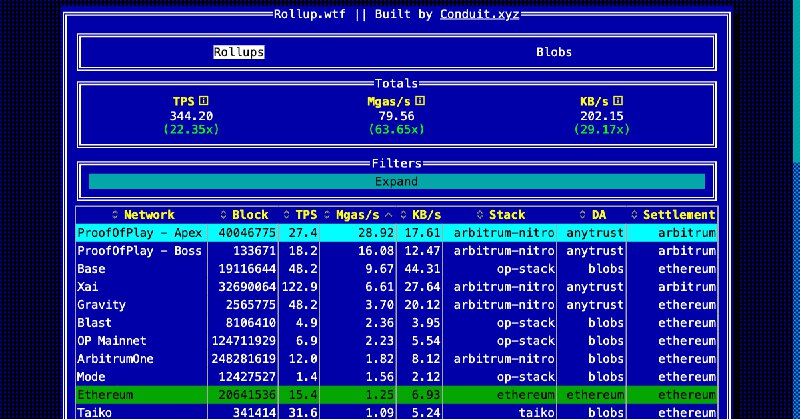Toggle sort direction on Mgas/s column
800x419 pixels.
358,215
